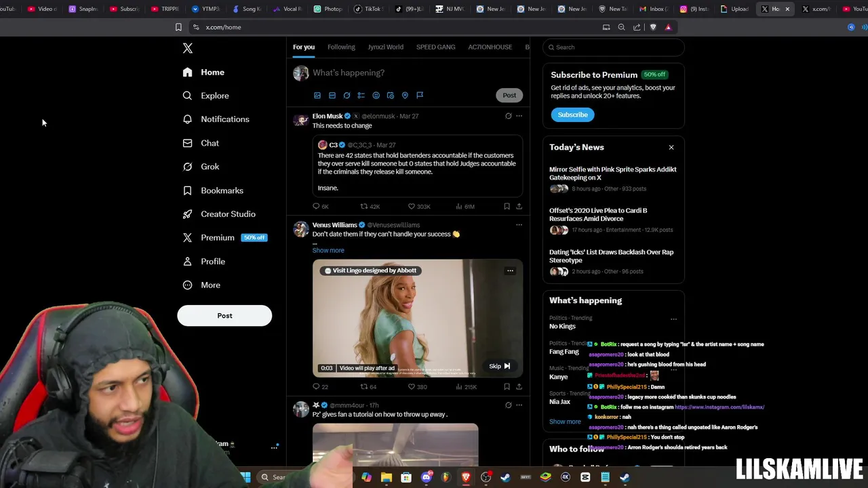Open the No Kings trending topic

coord(562,327)
